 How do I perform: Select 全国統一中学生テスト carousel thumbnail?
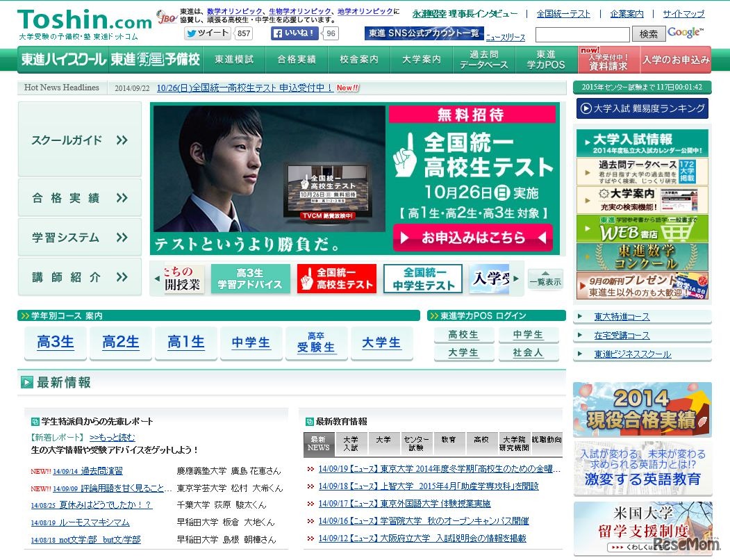pos(423,279)
